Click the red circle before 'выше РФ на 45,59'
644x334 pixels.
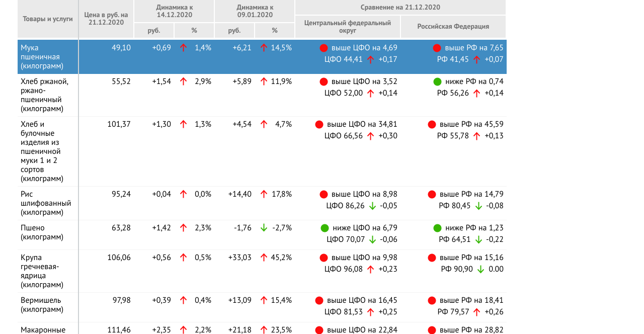(432, 124)
